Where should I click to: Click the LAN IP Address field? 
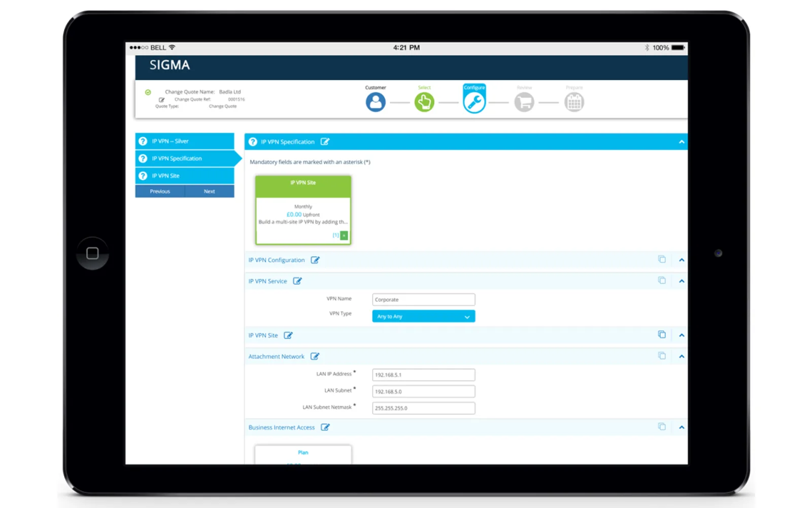(x=424, y=375)
